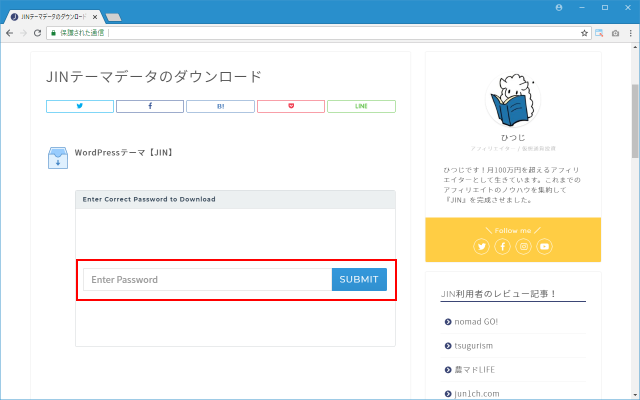Share via the Hatena B! button

tap(220, 106)
